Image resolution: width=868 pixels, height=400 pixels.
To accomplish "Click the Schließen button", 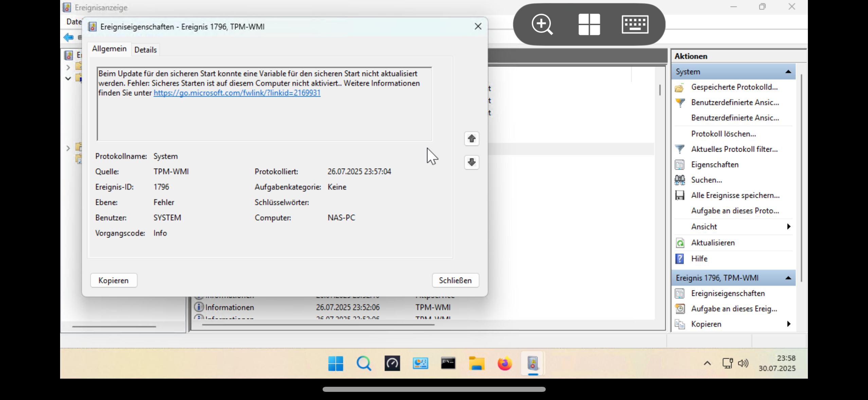I will point(455,280).
